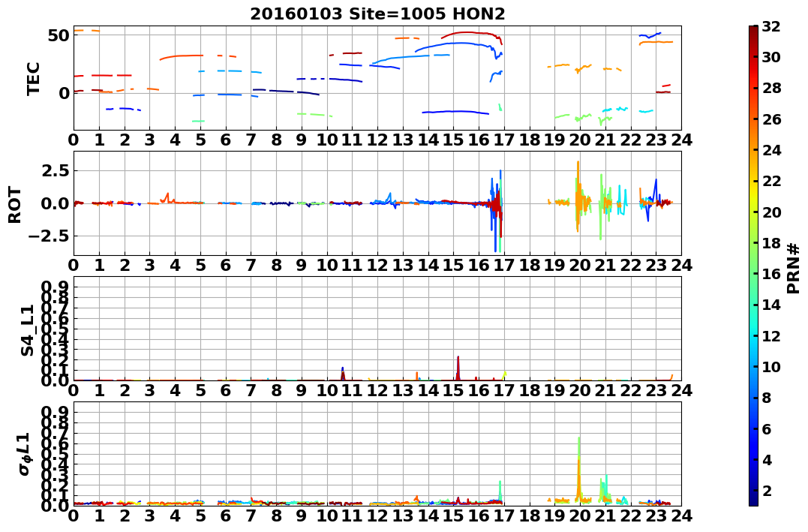The height and width of the screenshot is (532, 808).
Task: Click the orange TEC line near hour 23
Action: [656, 42]
